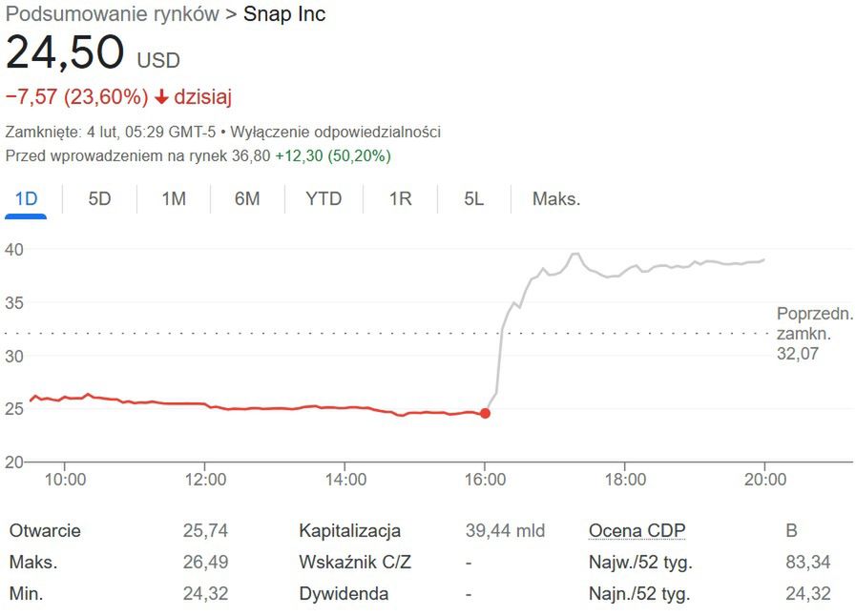Click the 39,44 mld Kapitalizacja value
The width and height of the screenshot is (856, 616).
point(504,531)
